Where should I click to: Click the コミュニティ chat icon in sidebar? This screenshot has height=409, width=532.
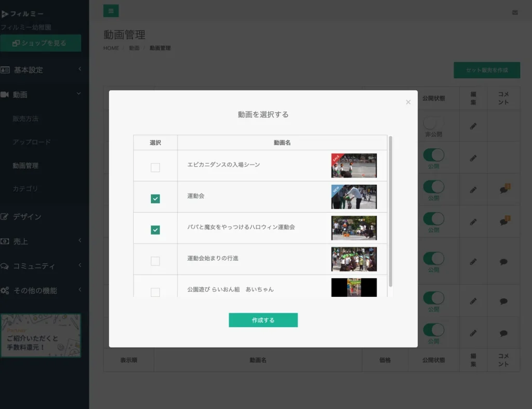(5, 266)
